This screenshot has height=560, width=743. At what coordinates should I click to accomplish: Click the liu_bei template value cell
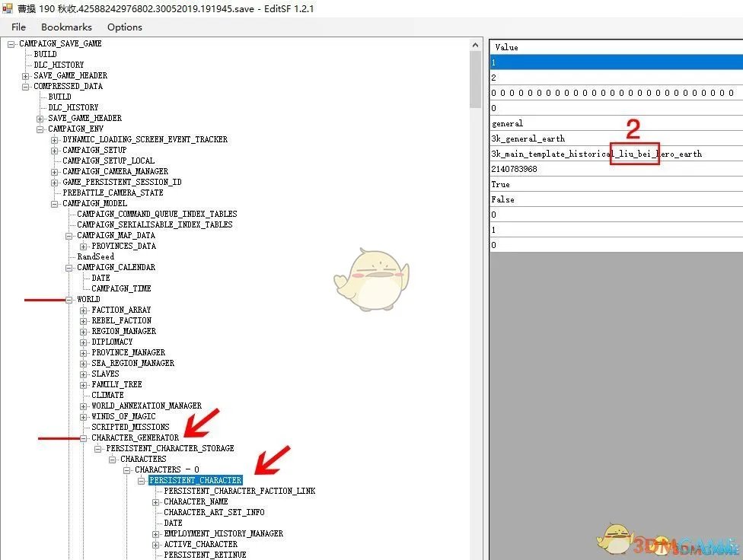[x=596, y=154]
